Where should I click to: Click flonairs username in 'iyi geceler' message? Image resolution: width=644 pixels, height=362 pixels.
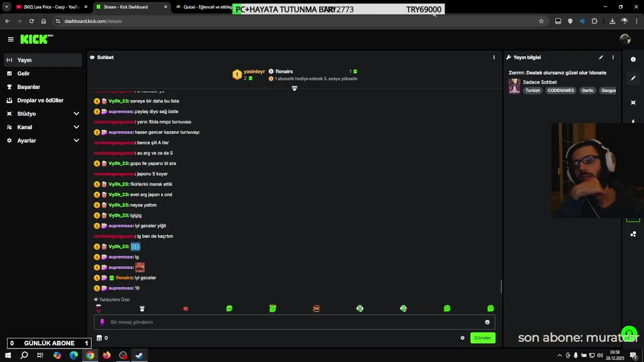click(124, 278)
